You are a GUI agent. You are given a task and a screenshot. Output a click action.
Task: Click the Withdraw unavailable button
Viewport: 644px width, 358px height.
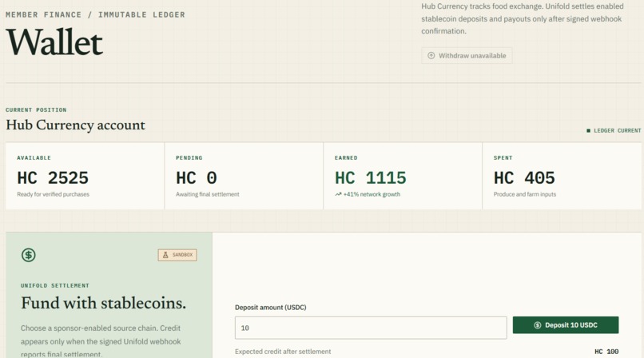point(467,55)
